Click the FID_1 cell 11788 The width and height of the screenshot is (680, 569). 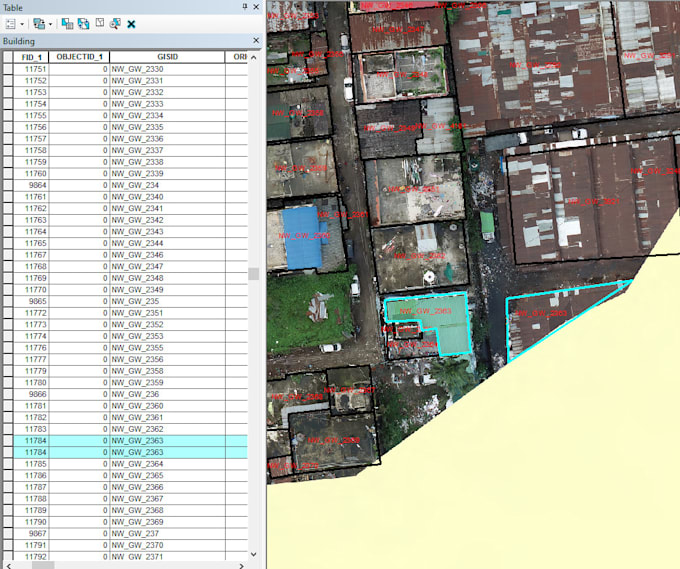31,499
